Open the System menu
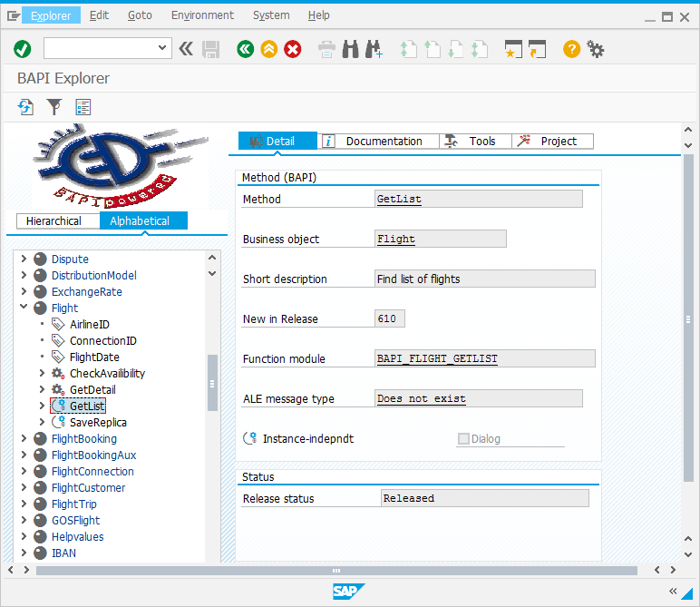Image resolution: width=700 pixels, height=607 pixels. point(271,15)
